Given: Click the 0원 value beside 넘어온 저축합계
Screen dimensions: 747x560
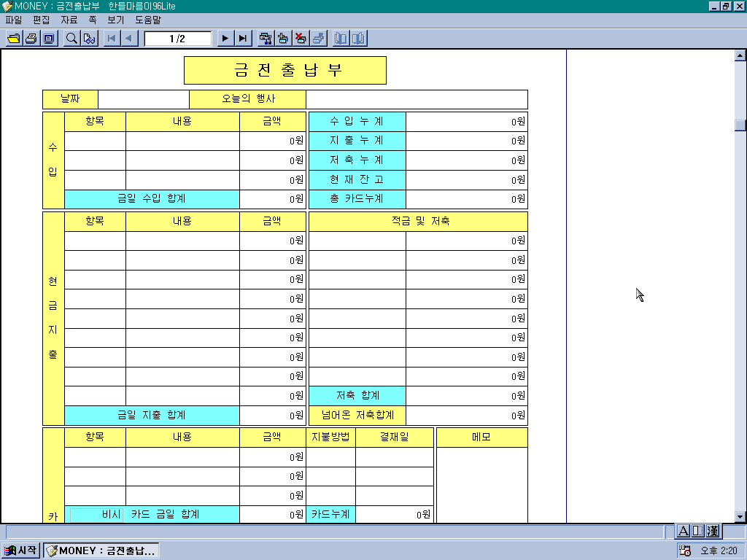Looking at the screenshot, I should click(467, 416).
